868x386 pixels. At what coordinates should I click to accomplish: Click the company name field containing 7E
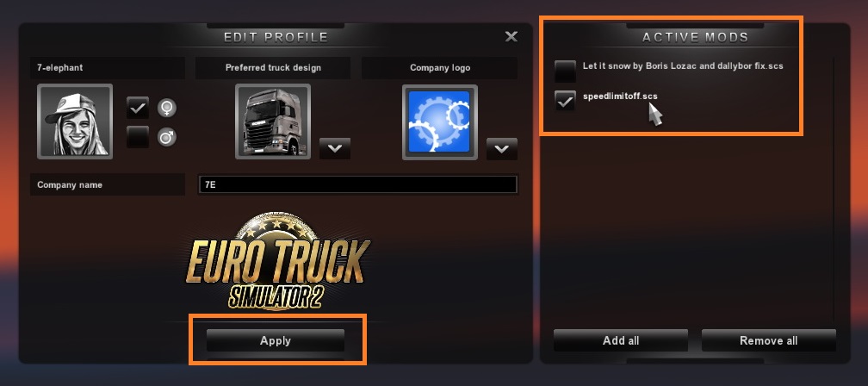358,185
